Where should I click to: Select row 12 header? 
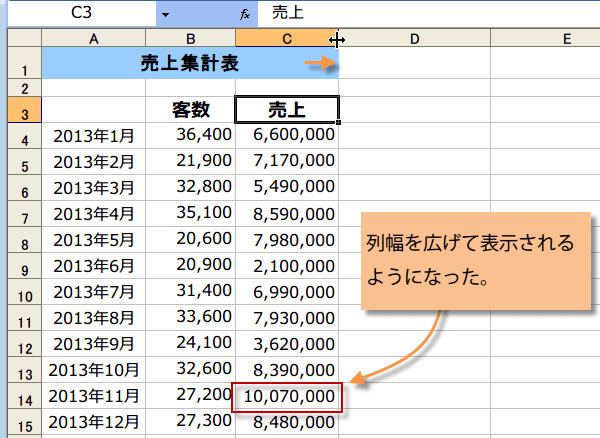24,344
